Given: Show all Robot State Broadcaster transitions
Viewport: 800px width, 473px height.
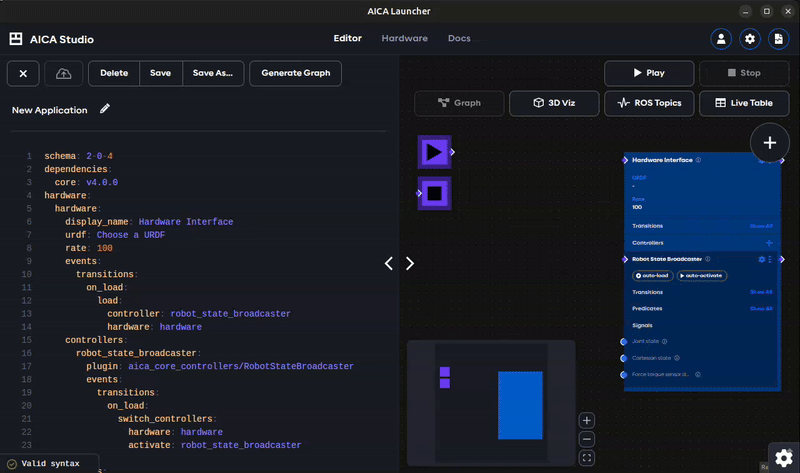Looking at the screenshot, I should coord(761,292).
